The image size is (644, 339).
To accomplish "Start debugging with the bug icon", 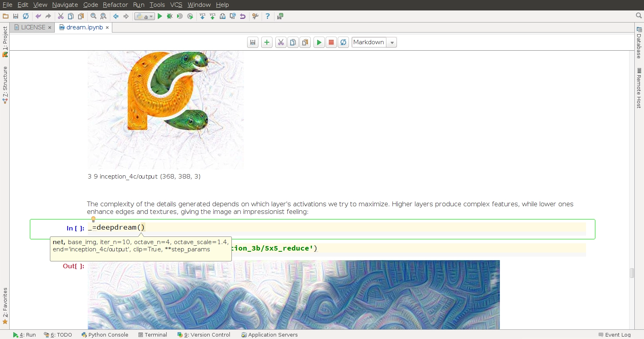I will (x=170, y=16).
